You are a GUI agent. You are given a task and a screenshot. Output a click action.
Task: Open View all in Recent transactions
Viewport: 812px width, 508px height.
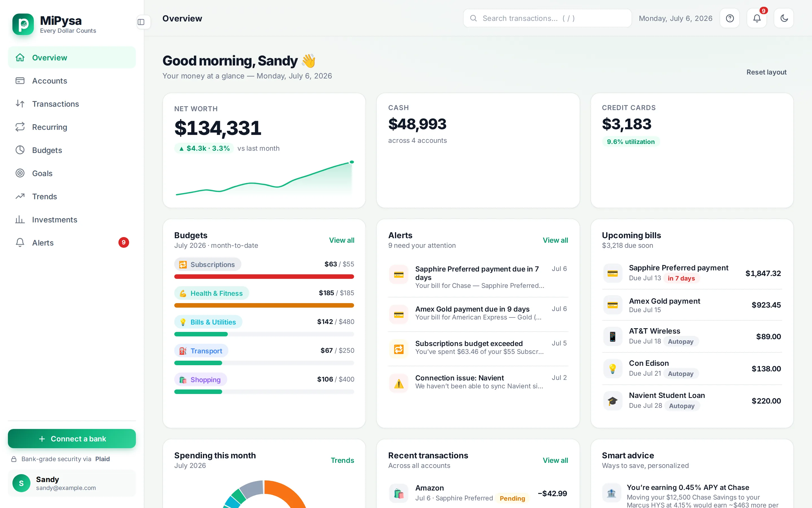(555, 460)
